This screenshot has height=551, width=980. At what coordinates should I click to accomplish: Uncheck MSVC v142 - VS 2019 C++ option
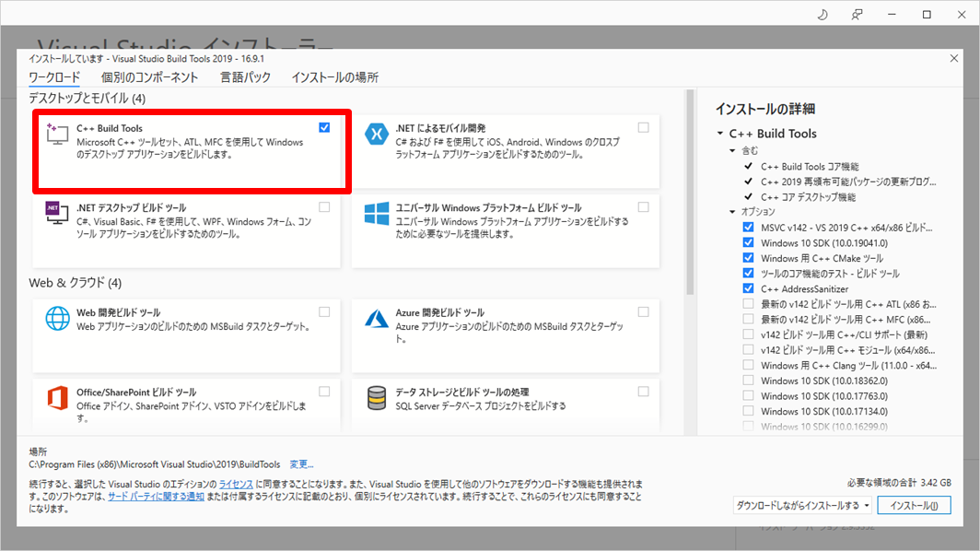(x=748, y=228)
